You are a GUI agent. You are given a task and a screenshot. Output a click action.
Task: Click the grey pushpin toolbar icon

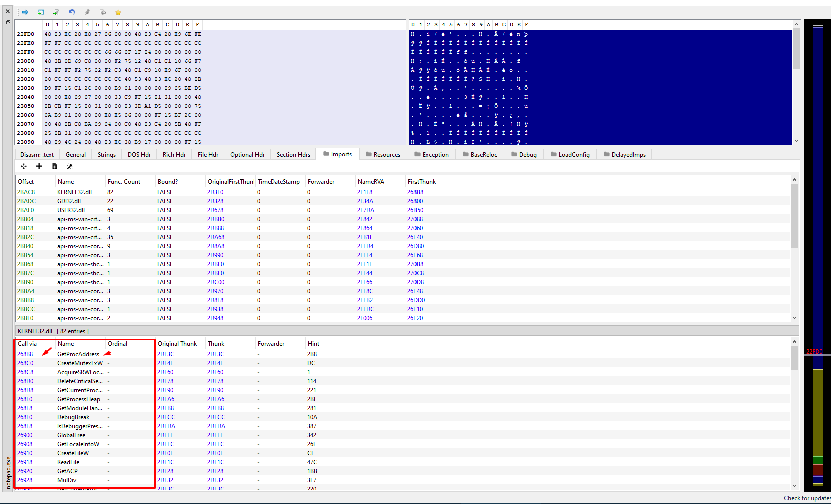87,12
